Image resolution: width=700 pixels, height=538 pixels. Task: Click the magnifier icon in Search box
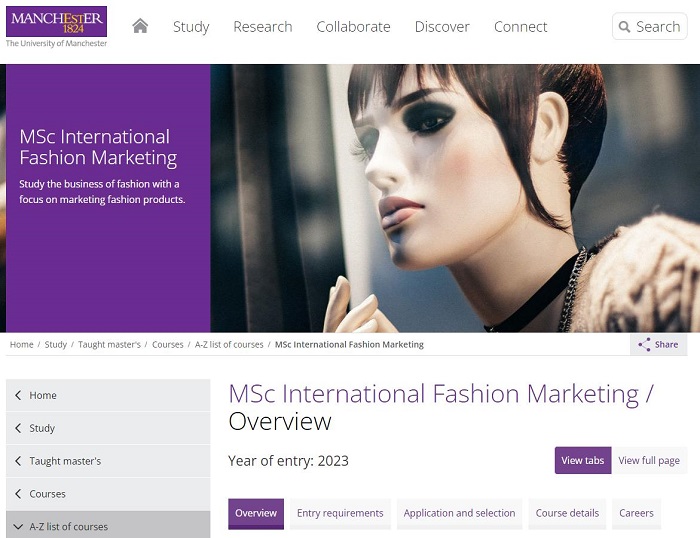click(x=624, y=27)
